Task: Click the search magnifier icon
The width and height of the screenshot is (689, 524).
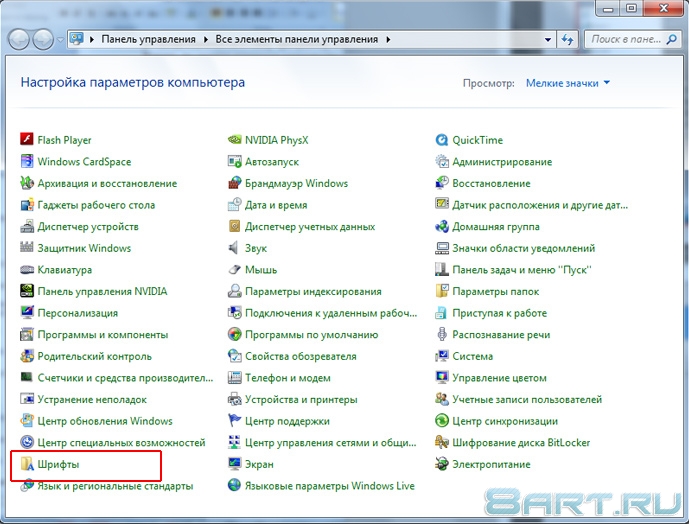Action: [x=671, y=40]
